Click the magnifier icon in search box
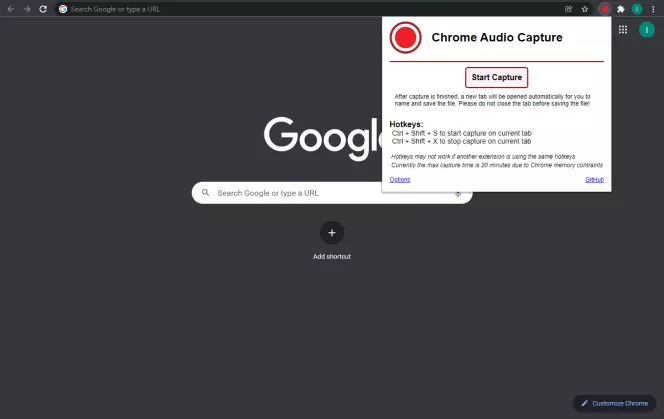Viewport: 664px width, 419px height. [205, 193]
